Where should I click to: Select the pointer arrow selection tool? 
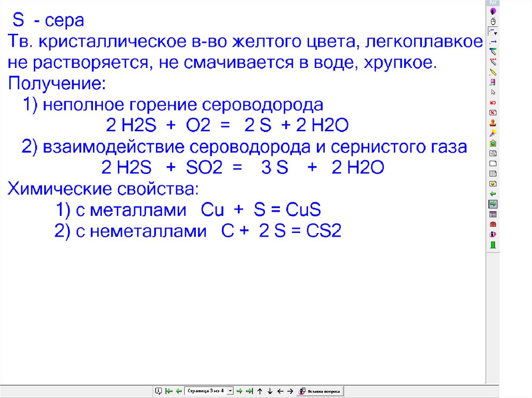pos(493,92)
